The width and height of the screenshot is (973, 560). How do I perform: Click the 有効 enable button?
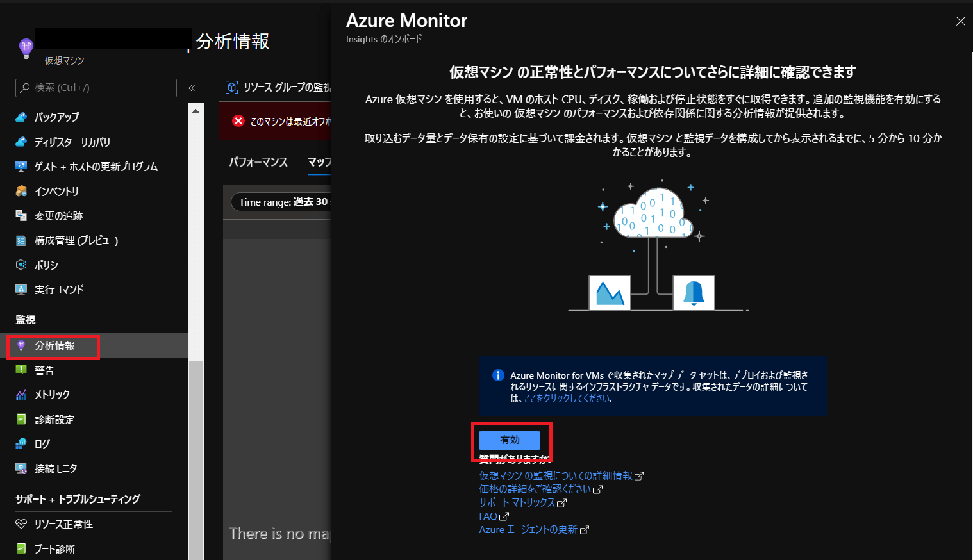[510, 440]
